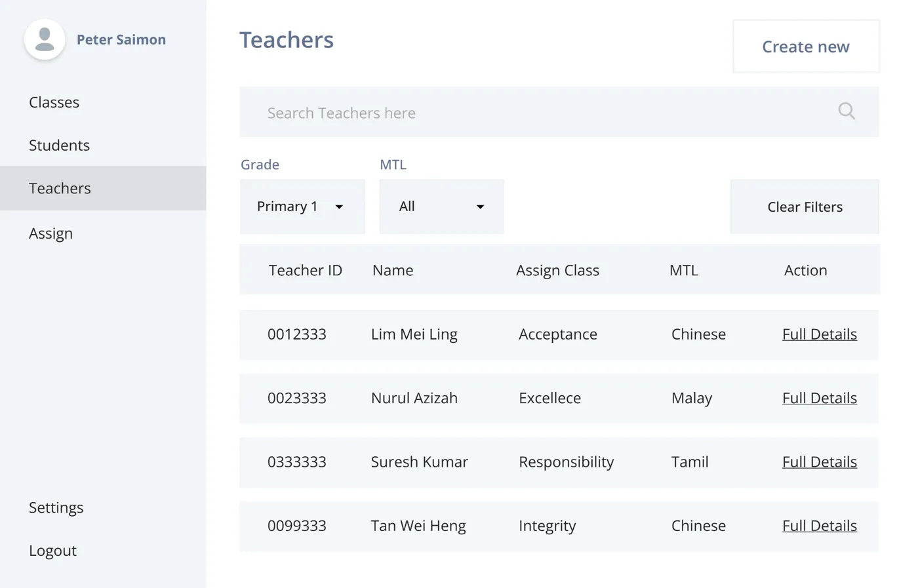Screen dimensions: 918x588
Task: Click the MTL column header in table
Action: click(684, 270)
